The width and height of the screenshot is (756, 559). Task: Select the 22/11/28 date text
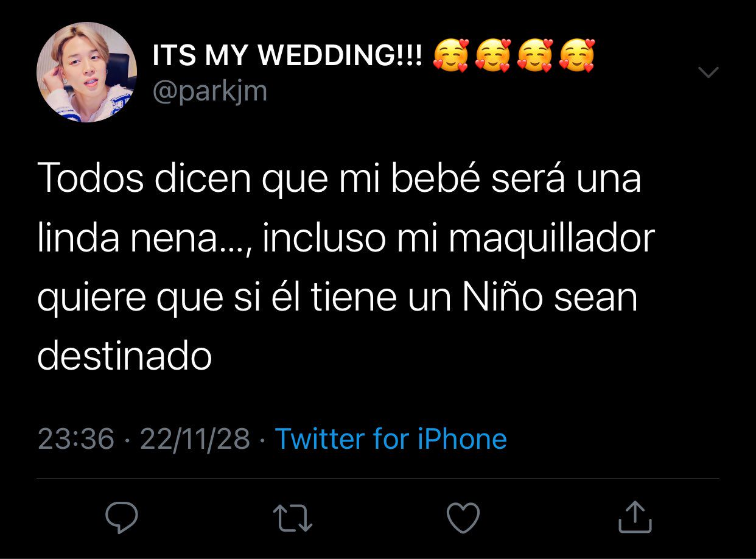195,439
